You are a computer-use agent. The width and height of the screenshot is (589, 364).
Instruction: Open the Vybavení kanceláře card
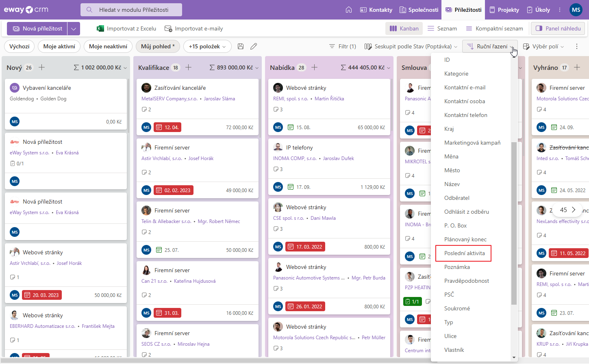(x=66, y=104)
